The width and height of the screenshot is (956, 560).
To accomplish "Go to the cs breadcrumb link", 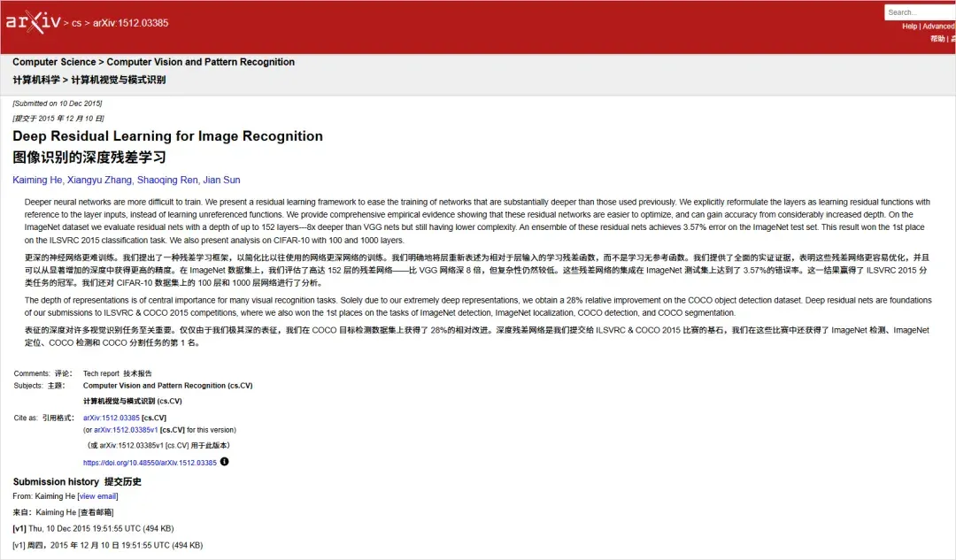I will coord(76,23).
